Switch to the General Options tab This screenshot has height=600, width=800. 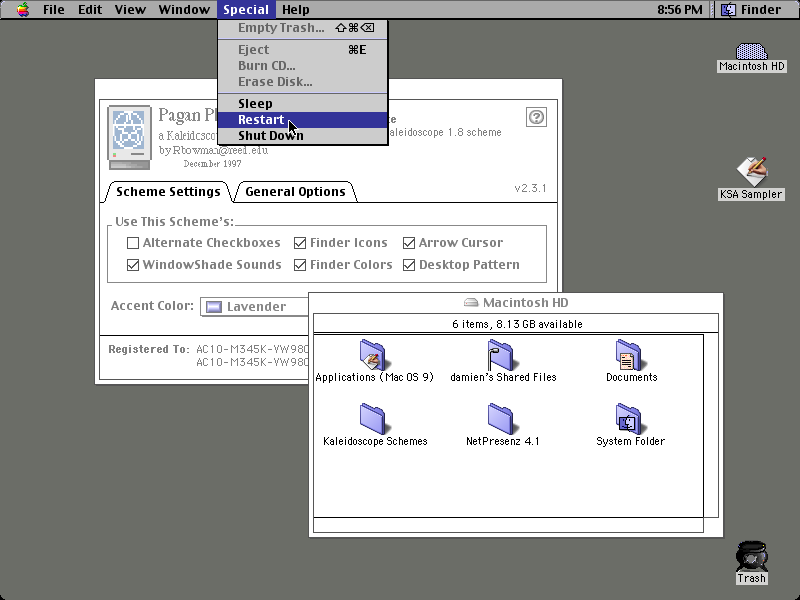click(295, 192)
